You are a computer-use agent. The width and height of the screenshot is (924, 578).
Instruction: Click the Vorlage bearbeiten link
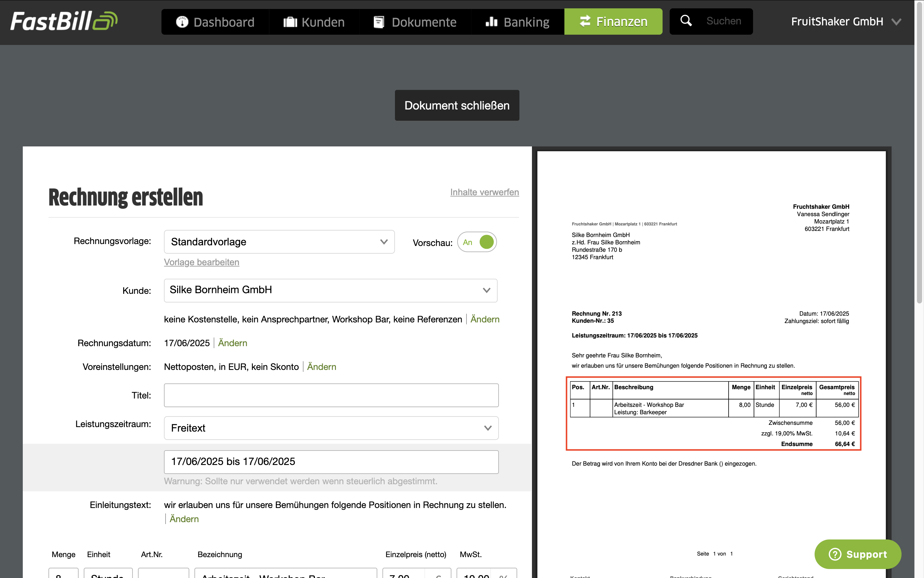201,262
